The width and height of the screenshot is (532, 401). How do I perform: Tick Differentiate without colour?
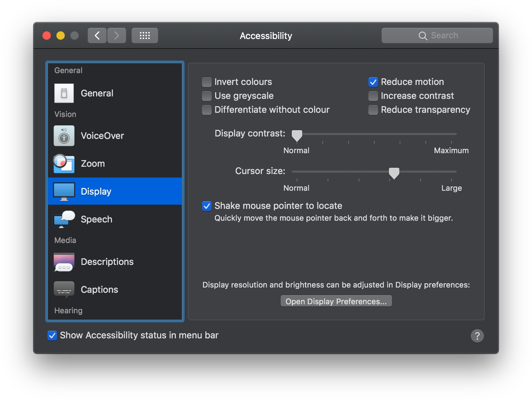pos(207,110)
